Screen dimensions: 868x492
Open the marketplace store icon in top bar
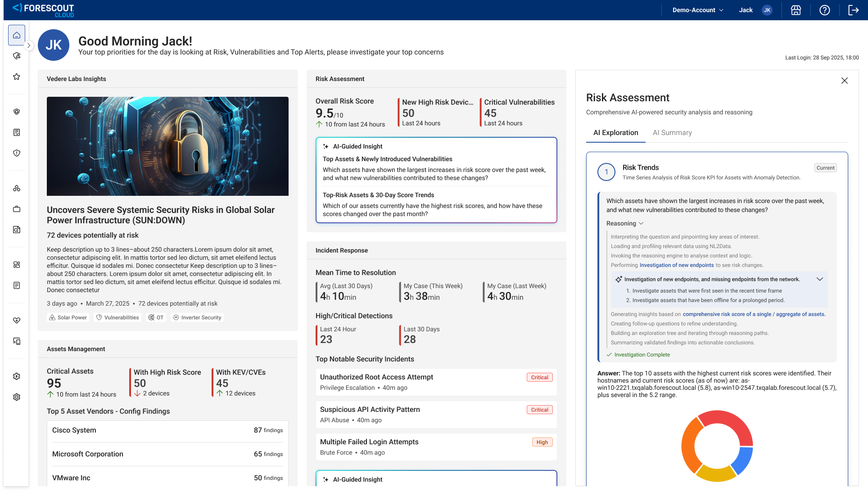click(x=796, y=10)
